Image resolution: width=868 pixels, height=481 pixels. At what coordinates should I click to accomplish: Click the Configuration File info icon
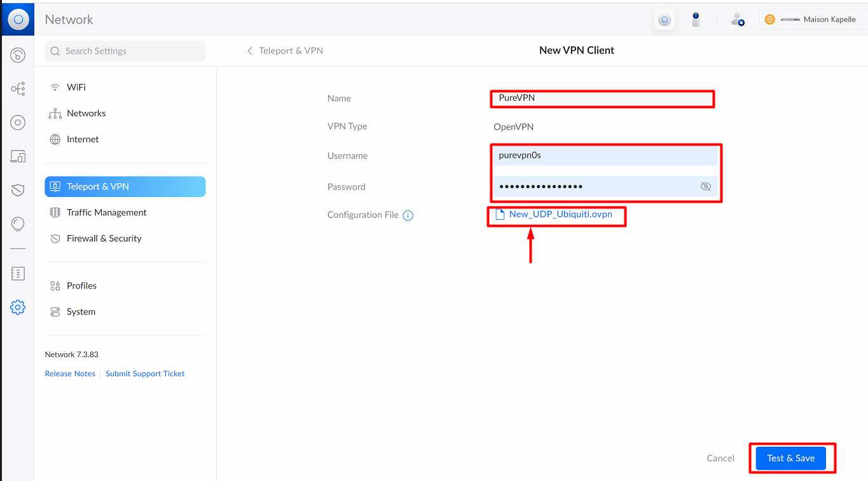(x=408, y=215)
